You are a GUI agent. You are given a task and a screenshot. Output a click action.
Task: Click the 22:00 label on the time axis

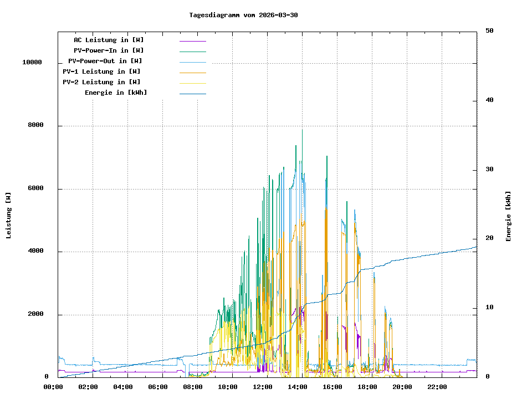point(437,387)
